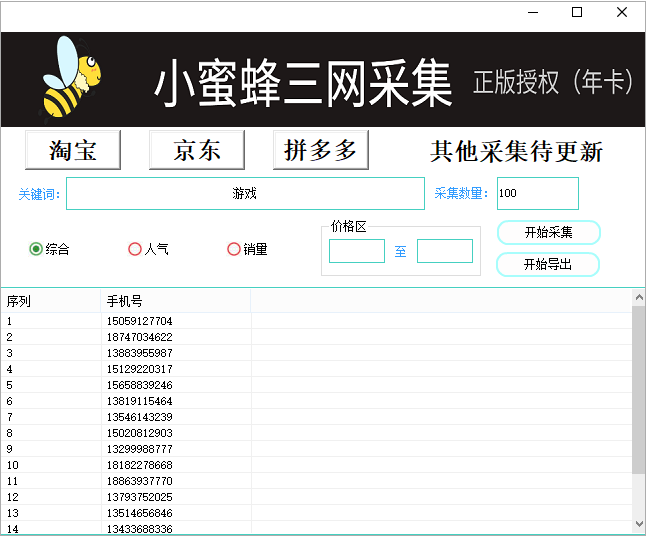The width and height of the screenshot is (649, 537).
Task: Select row 1 with number 15059127704
Action: pos(139,321)
